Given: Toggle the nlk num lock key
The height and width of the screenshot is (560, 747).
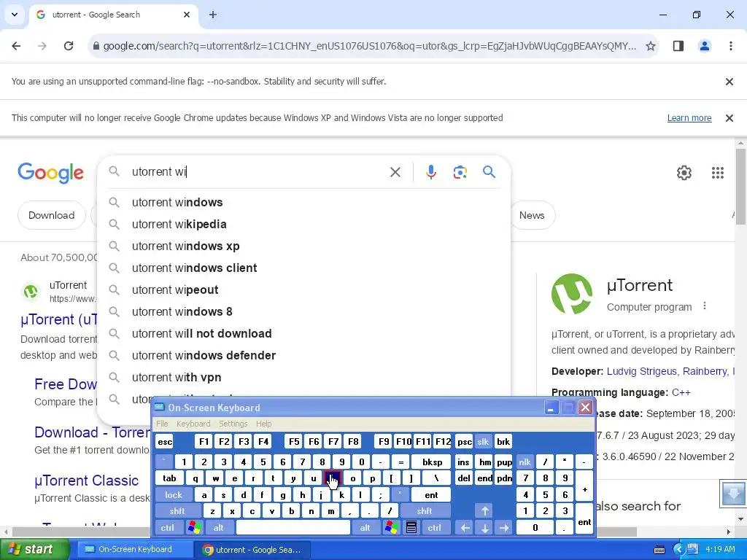Looking at the screenshot, I should 525,462.
